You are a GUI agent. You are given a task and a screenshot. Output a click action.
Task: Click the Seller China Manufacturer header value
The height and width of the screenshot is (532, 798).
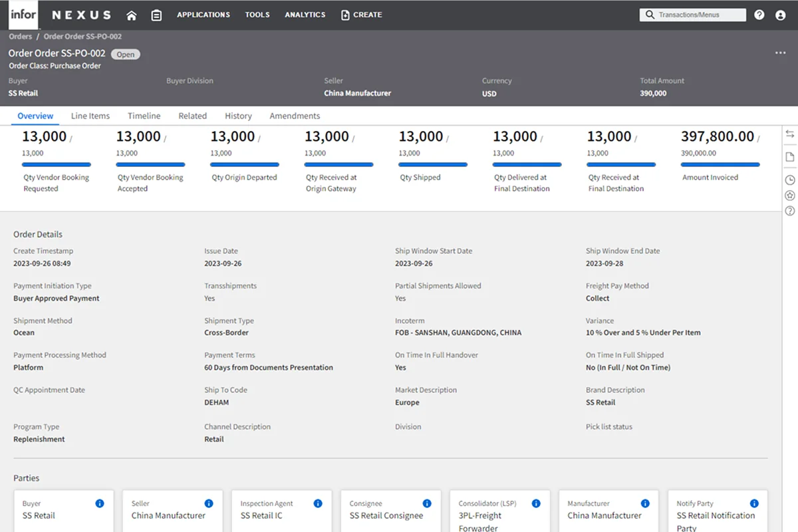[x=357, y=93]
